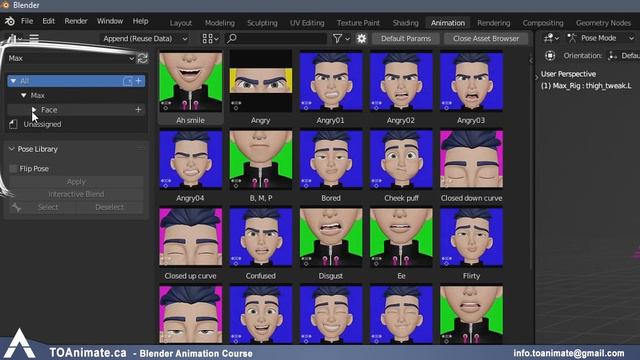This screenshot has width=640, height=360.
Task: Select the Unassigned catalog
Action: tap(42, 124)
